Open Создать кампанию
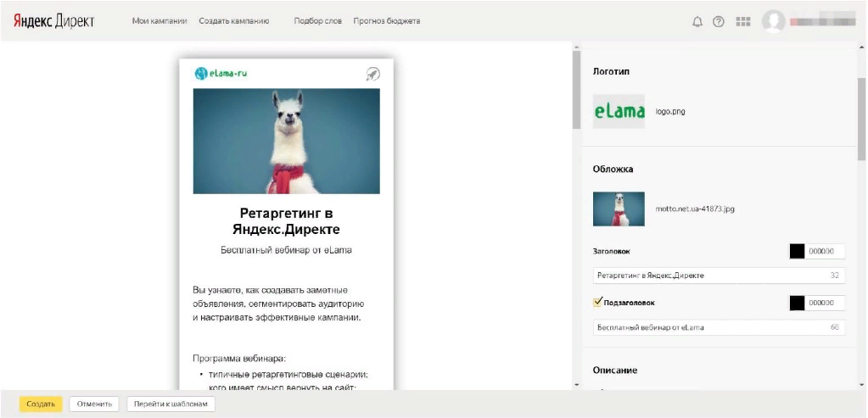 [233, 21]
